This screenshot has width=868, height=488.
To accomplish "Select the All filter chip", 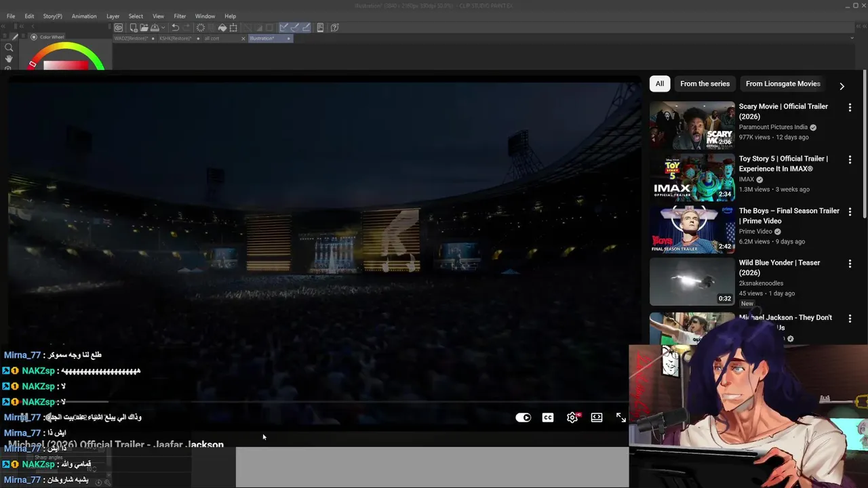I will click(660, 83).
